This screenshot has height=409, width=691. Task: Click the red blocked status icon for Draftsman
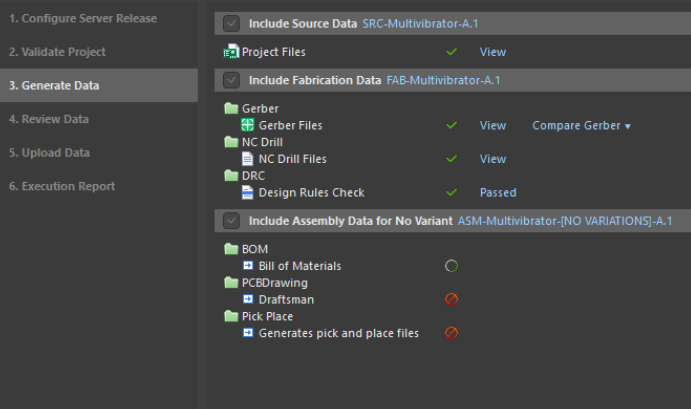(x=451, y=299)
